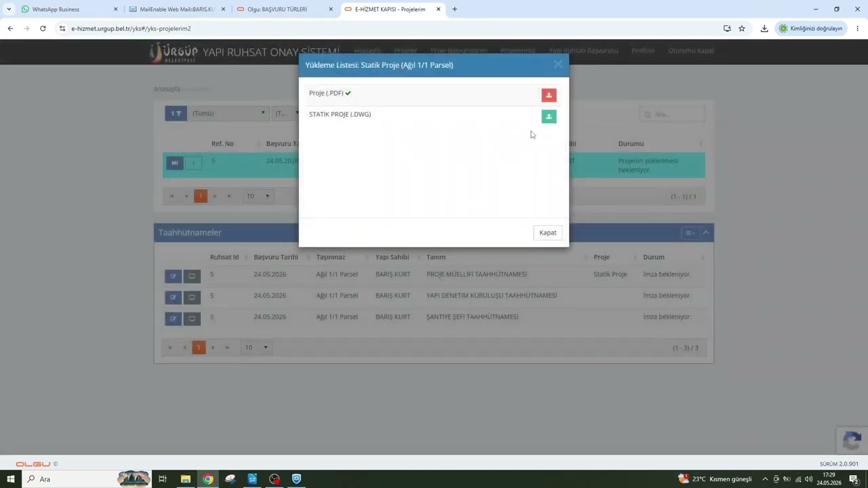Reload the page in Chrome
The image size is (868, 488).
(43, 28)
